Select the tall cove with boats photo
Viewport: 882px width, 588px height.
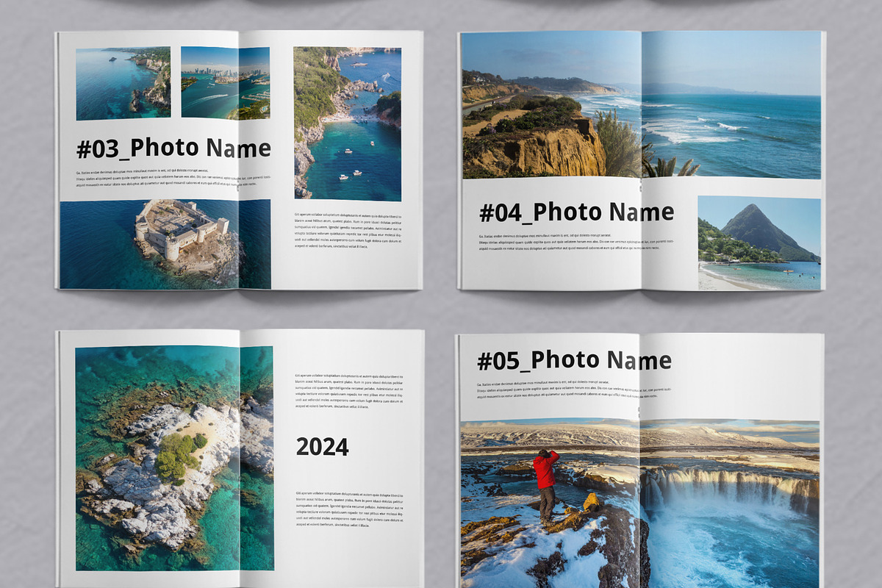(x=348, y=123)
